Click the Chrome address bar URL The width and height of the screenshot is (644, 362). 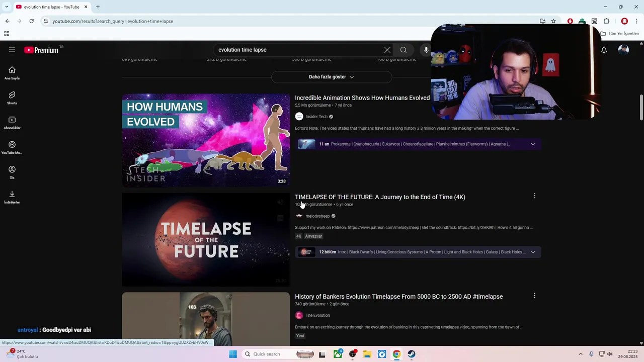pos(113,21)
